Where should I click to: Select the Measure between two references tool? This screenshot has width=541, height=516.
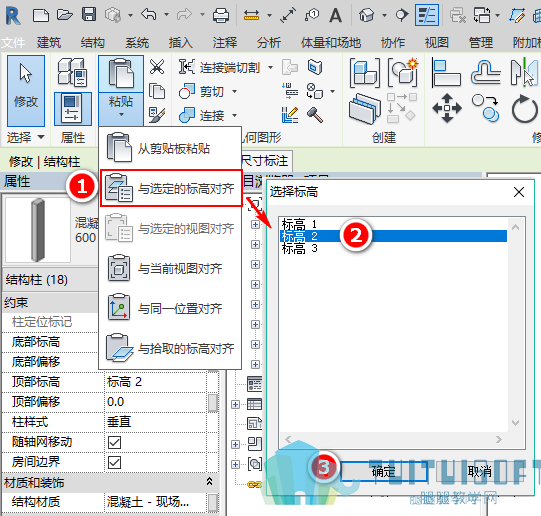pos(251,15)
